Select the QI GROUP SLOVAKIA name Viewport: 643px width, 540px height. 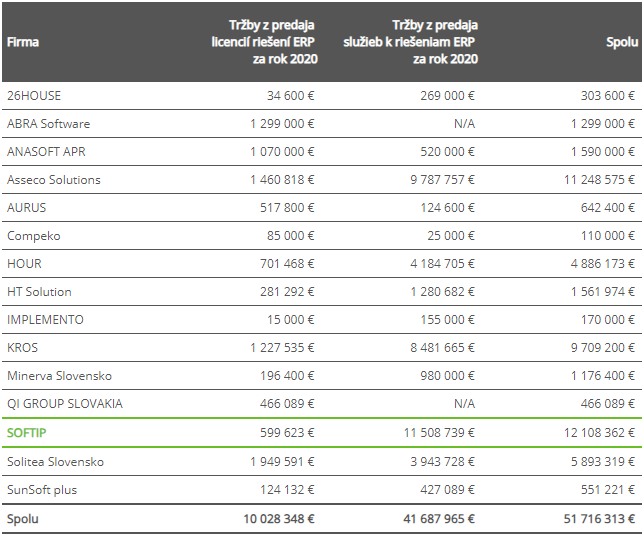[x=65, y=404]
